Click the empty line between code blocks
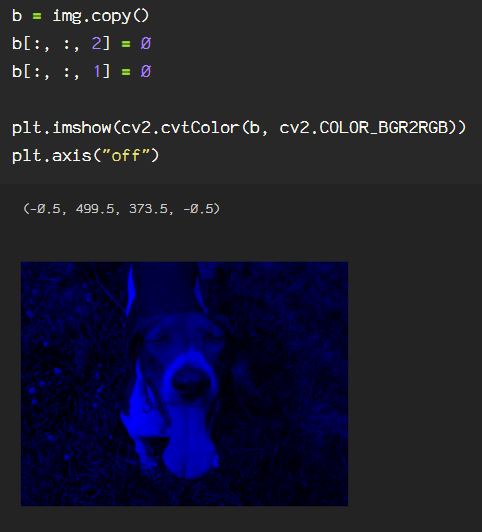This screenshot has height=532, width=482. point(241,100)
